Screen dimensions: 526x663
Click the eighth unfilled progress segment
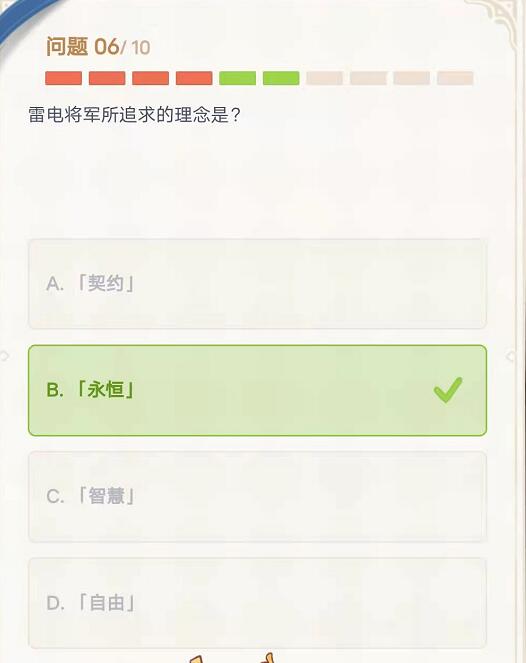pyautogui.click(x=368, y=78)
